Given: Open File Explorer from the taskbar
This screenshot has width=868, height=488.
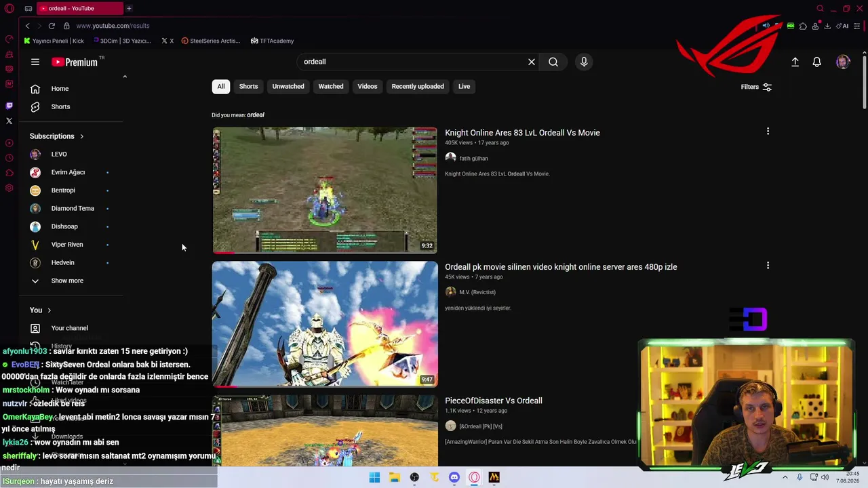Looking at the screenshot, I should point(395,477).
